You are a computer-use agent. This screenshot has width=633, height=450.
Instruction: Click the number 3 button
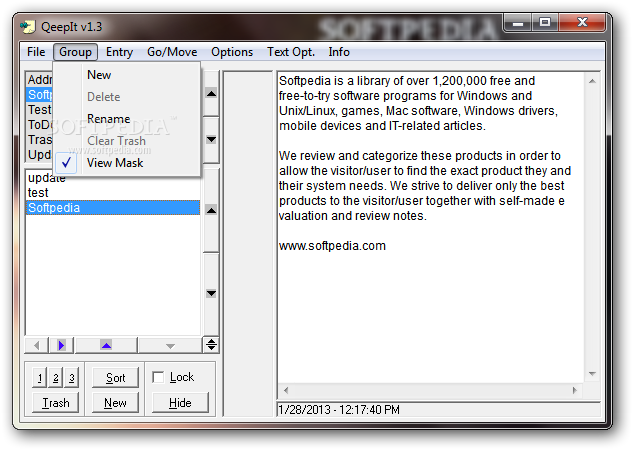[72, 378]
